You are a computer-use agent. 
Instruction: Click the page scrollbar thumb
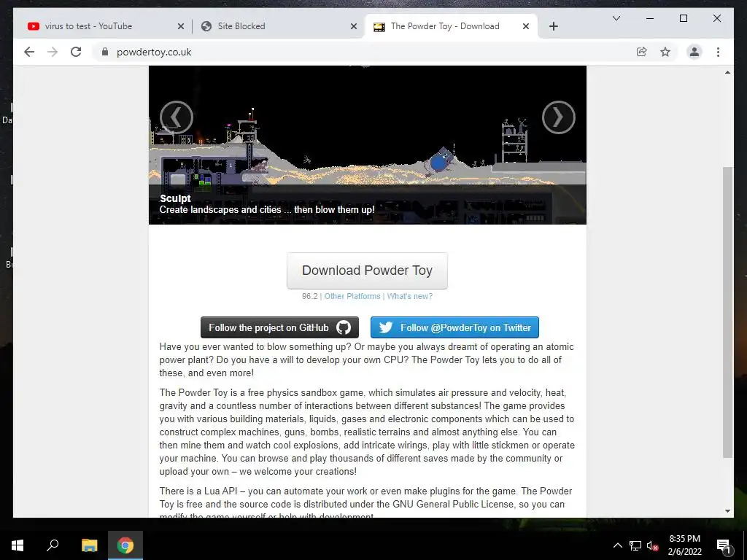[x=727, y=312]
